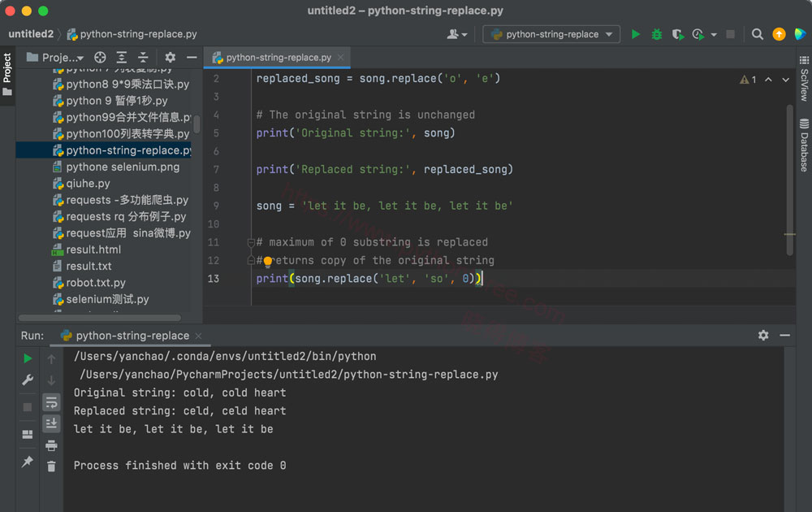Open Search Everywhere with the magnifier icon
Viewport: 812px width, 512px height.
coord(757,34)
